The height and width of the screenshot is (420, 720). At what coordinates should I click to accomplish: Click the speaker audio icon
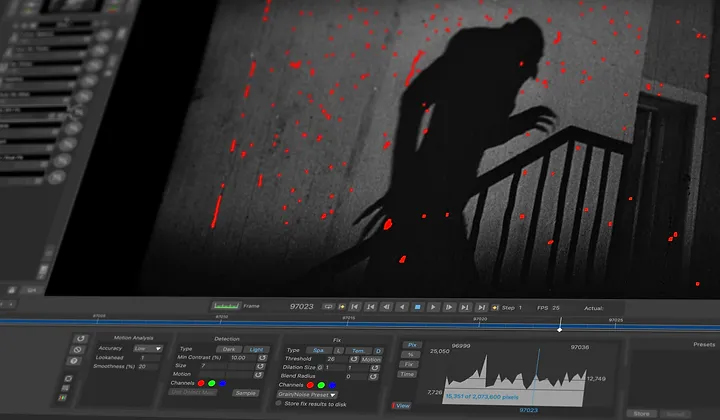494,307
